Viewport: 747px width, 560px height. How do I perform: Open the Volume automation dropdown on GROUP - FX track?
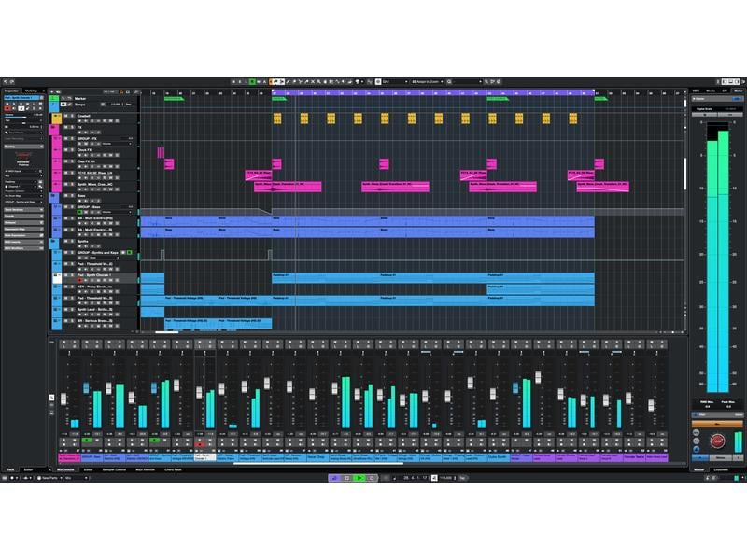(116, 144)
